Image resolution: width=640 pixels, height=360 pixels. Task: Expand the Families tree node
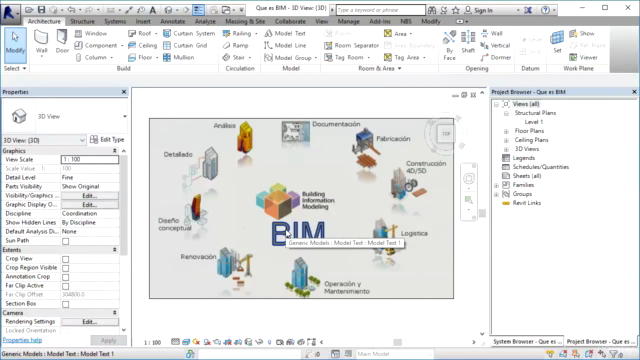(x=496, y=185)
